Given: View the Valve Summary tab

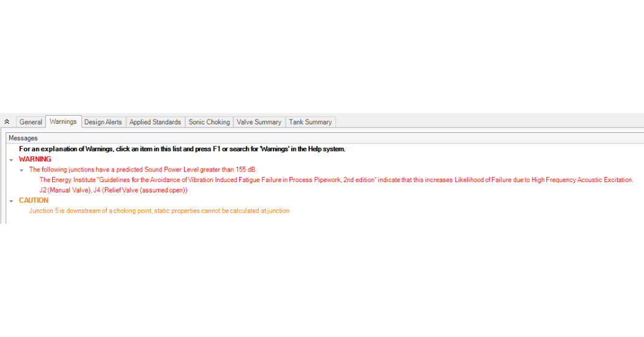Looking at the screenshot, I should click(x=259, y=122).
